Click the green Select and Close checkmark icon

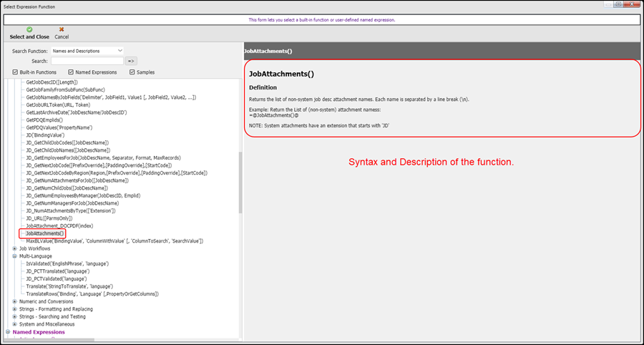click(29, 29)
